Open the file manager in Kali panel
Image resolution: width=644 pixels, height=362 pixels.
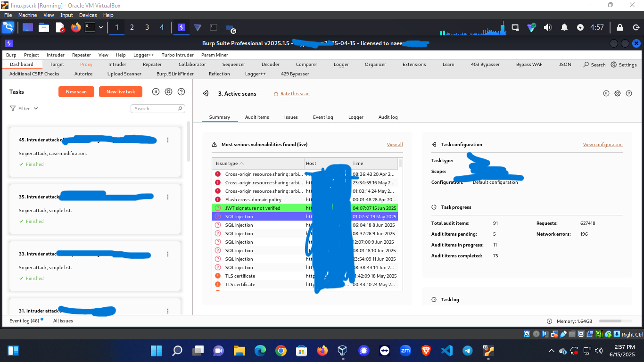tap(44, 27)
